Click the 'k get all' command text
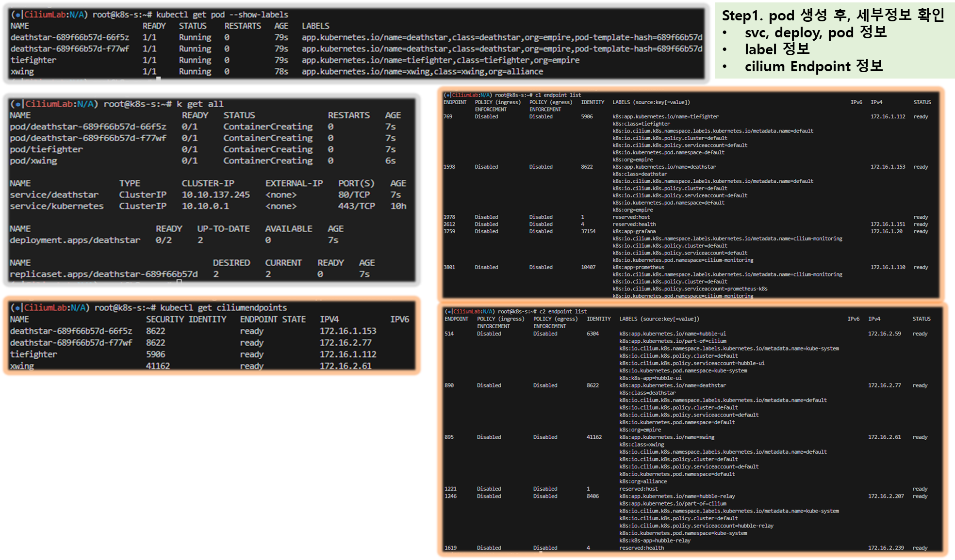 (x=200, y=104)
